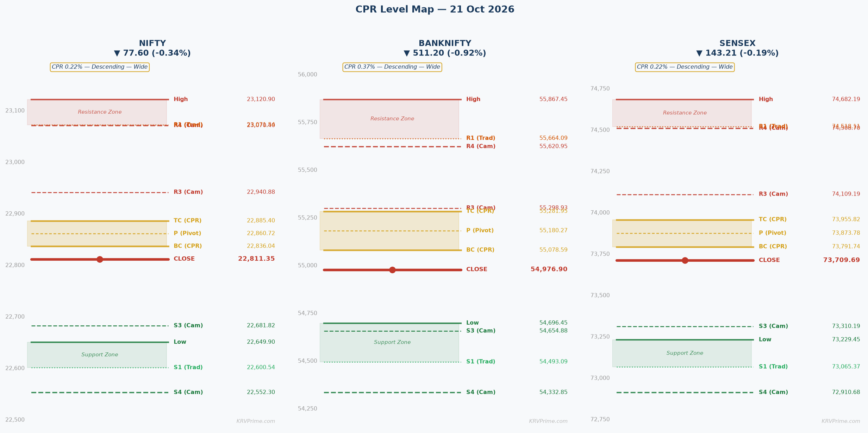The image size is (868, 433).
Task: Click the NIFTY close marker dot
Action: point(100,259)
